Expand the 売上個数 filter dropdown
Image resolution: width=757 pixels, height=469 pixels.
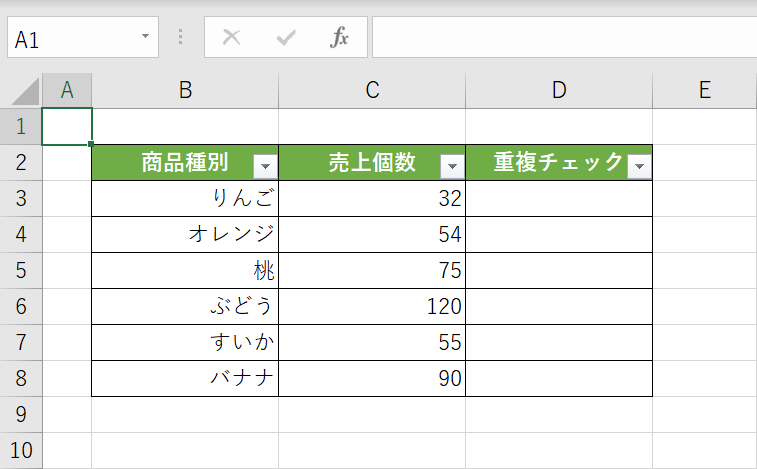[x=452, y=167]
